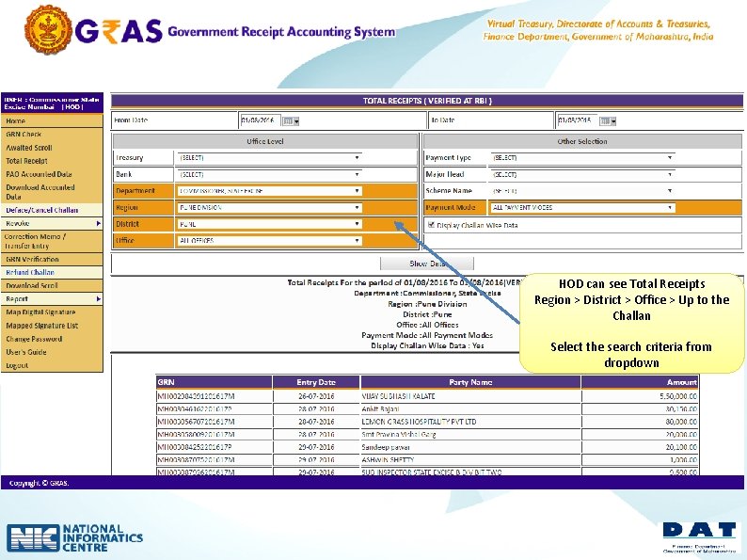Open the Major Head dropdown

pos(582,174)
